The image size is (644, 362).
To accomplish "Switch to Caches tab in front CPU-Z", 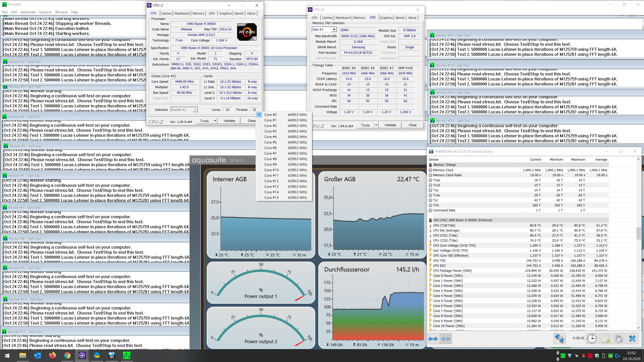I will point(166,14).
